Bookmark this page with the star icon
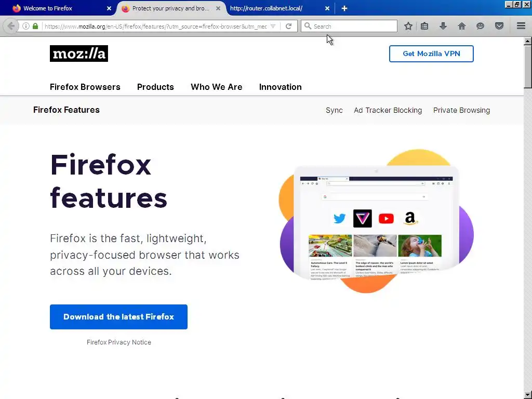 (408, 26)
